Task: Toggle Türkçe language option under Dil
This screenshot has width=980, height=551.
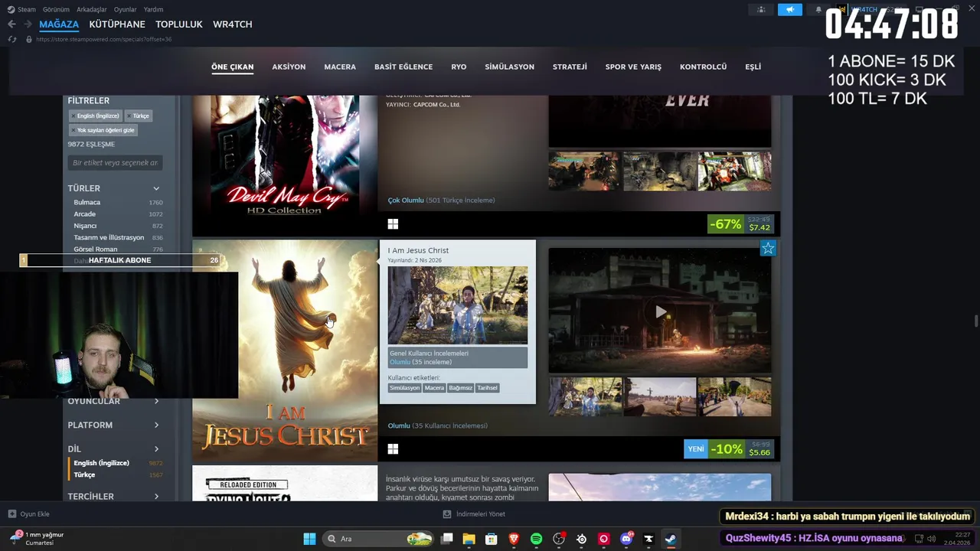Action: coord(84,474)
